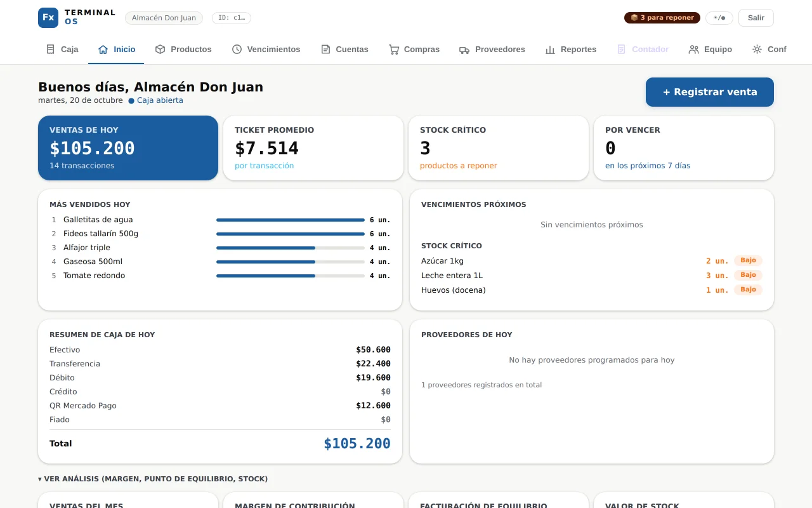The width and height of the screenshot is (812, 508).
Task: Go to the Cuentas document icon
Action: click(325, 49)
